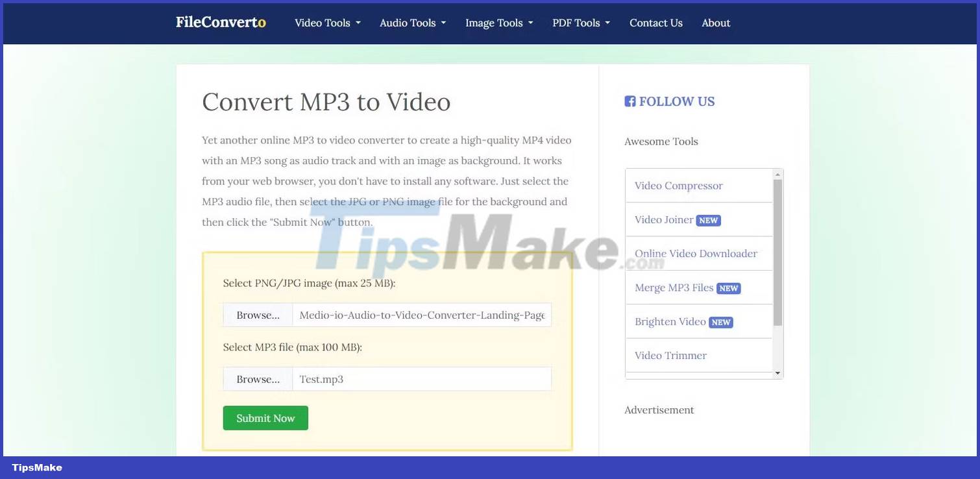
Task: Open the Video Compressor tool
Action: pyautogui.click(x=678, y=186)
